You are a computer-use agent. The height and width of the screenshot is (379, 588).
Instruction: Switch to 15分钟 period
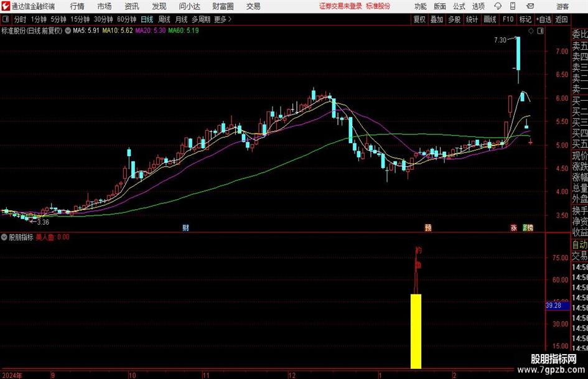[x=80, y=19]
